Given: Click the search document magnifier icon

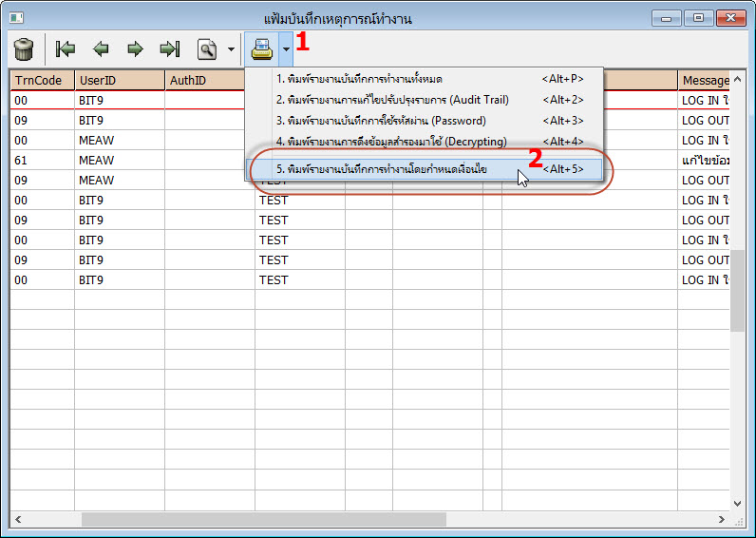Looking at the screenshot, I should pyautogui.click(x=207, y=49).
